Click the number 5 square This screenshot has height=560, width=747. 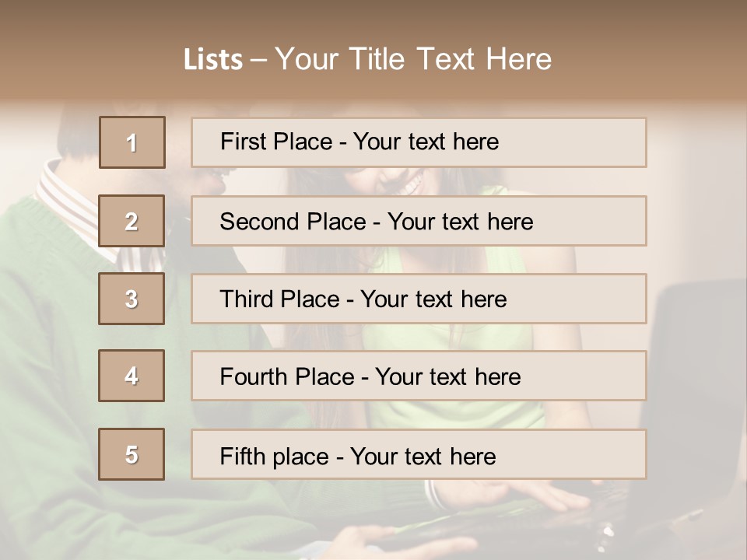pyautogui.click(x=132, y=454)
